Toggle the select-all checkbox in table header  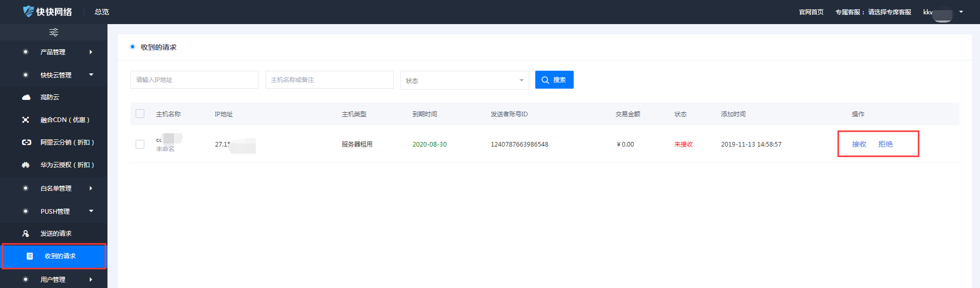(140, 114)
